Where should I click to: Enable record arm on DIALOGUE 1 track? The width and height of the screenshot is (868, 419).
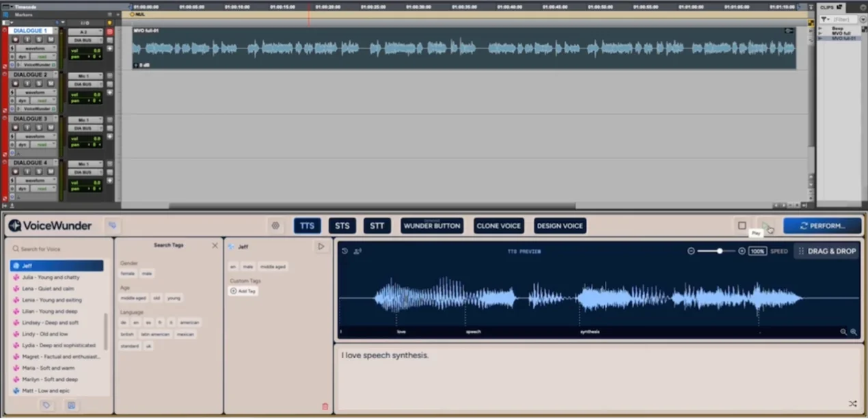15,40
